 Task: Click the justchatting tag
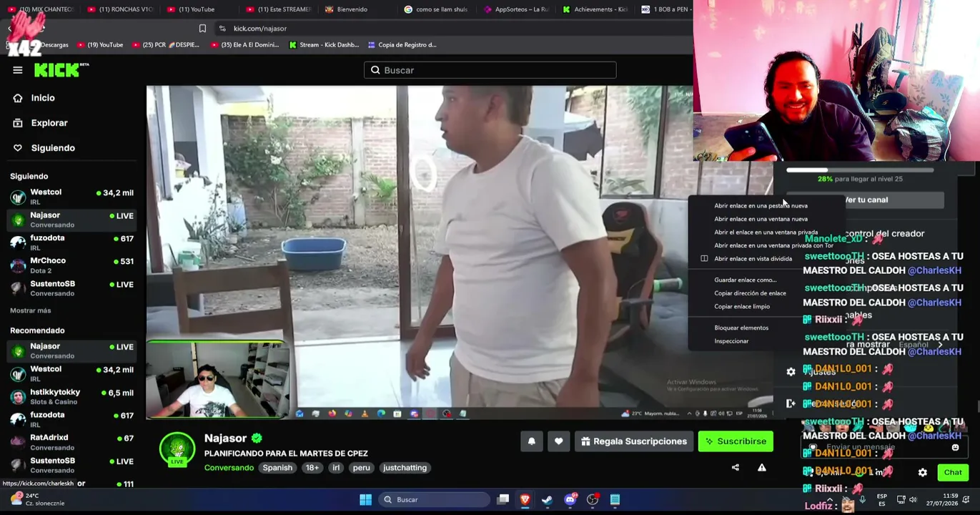pyautogui.click(x=405, y=468)
